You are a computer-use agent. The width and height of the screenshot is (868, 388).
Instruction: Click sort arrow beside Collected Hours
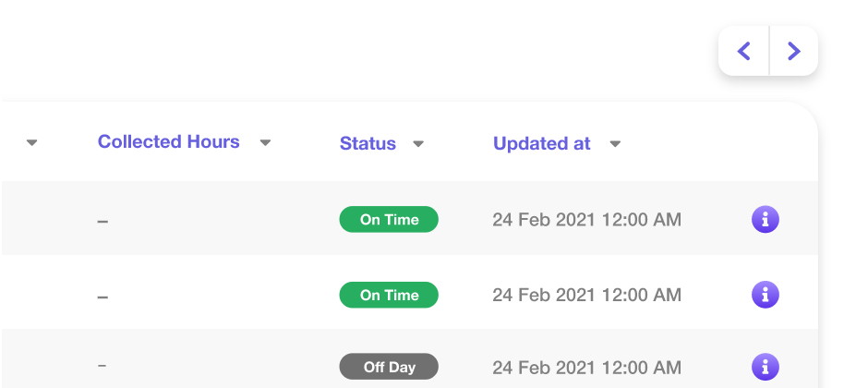coord(265,143)
